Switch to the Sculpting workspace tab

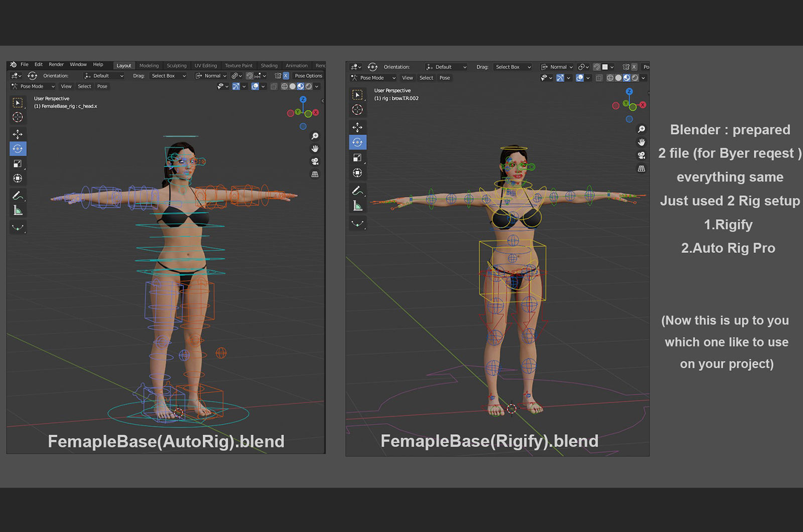pos(176,66)
